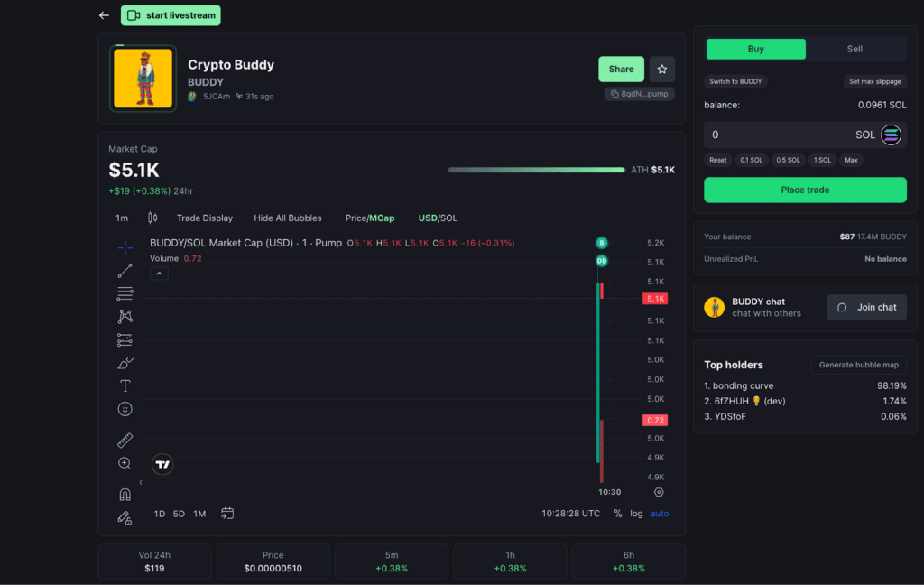Open chart settings gear near the time axis
Image resolution: width=924 pixels, height=585 pixels.
pos(659,492)
